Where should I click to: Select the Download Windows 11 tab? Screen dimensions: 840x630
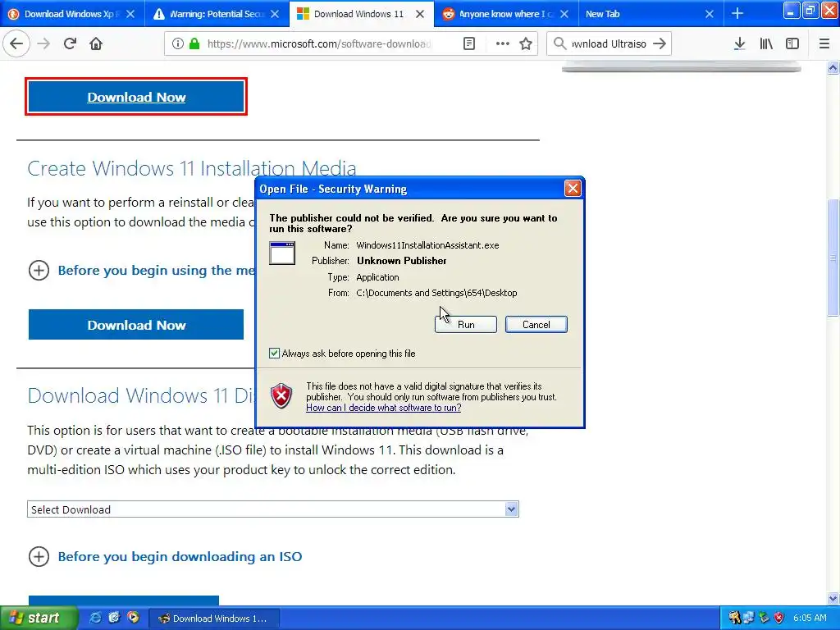point(361,14)
